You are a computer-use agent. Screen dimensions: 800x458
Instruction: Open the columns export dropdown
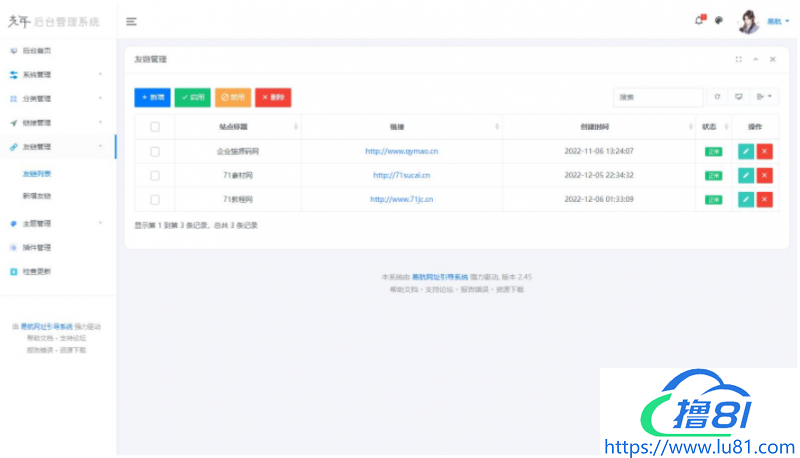(766, 97)
